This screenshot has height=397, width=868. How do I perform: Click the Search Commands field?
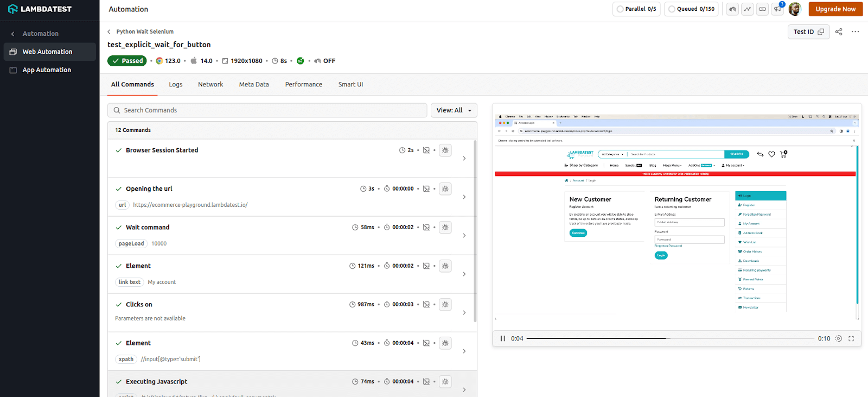tap(267, 110)
